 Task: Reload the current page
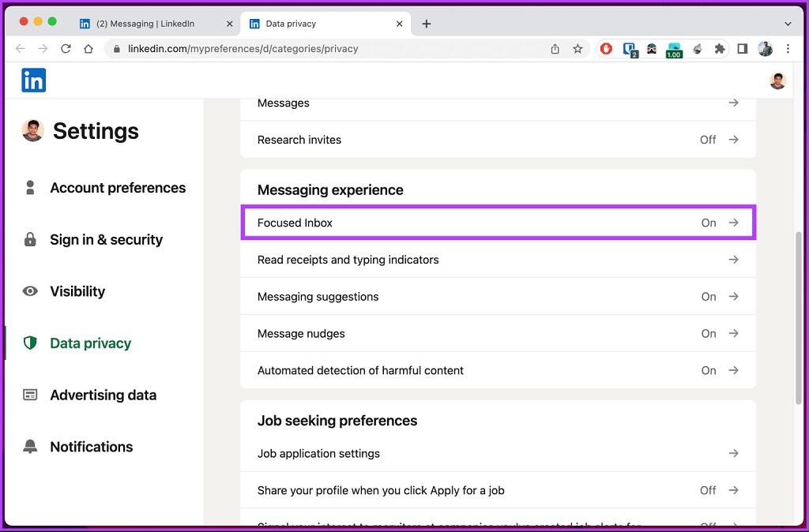tap(66, 49)
